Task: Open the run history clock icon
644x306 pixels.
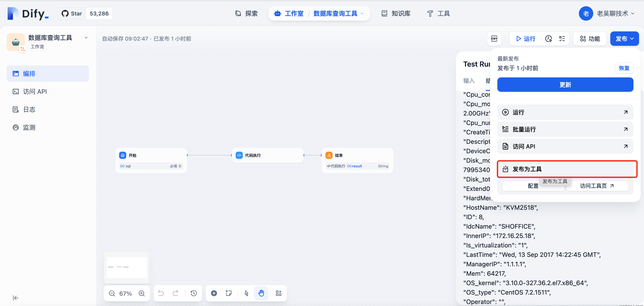Action: (549, 39)
